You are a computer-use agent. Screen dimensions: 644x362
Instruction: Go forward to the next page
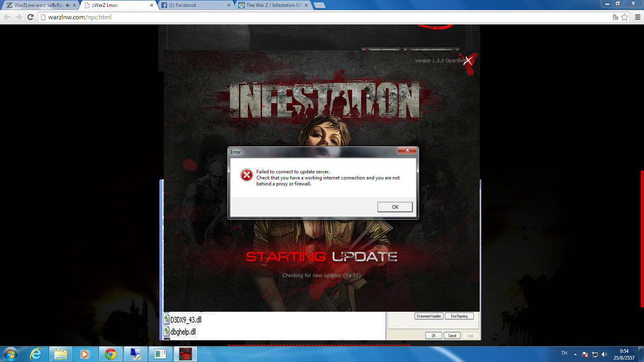point(19,17)
